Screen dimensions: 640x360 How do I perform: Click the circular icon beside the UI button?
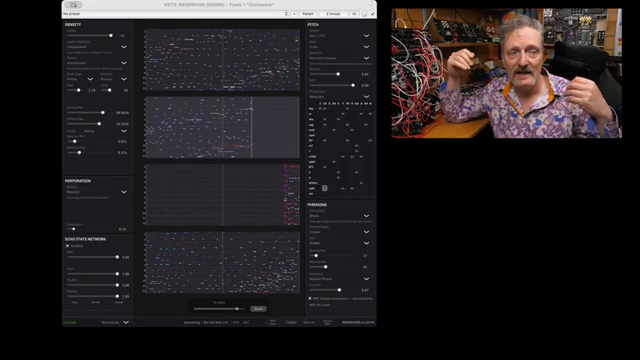(x=364, y=14)
